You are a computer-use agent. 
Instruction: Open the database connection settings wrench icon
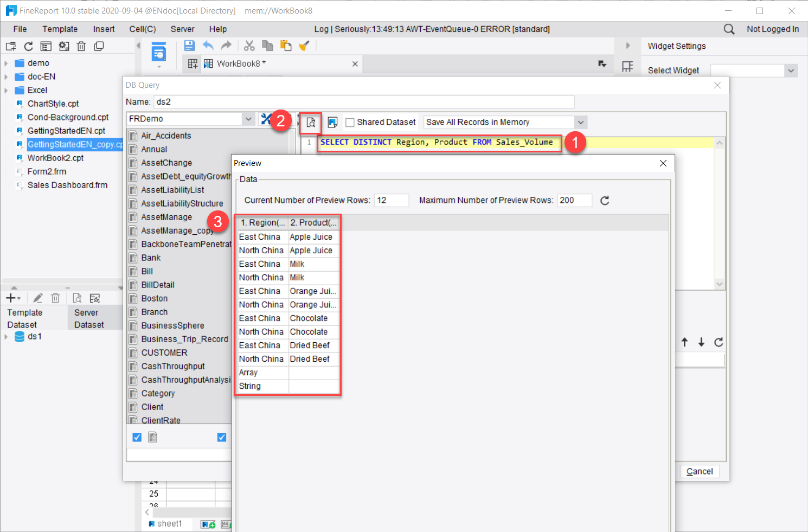tap(266, 118)
